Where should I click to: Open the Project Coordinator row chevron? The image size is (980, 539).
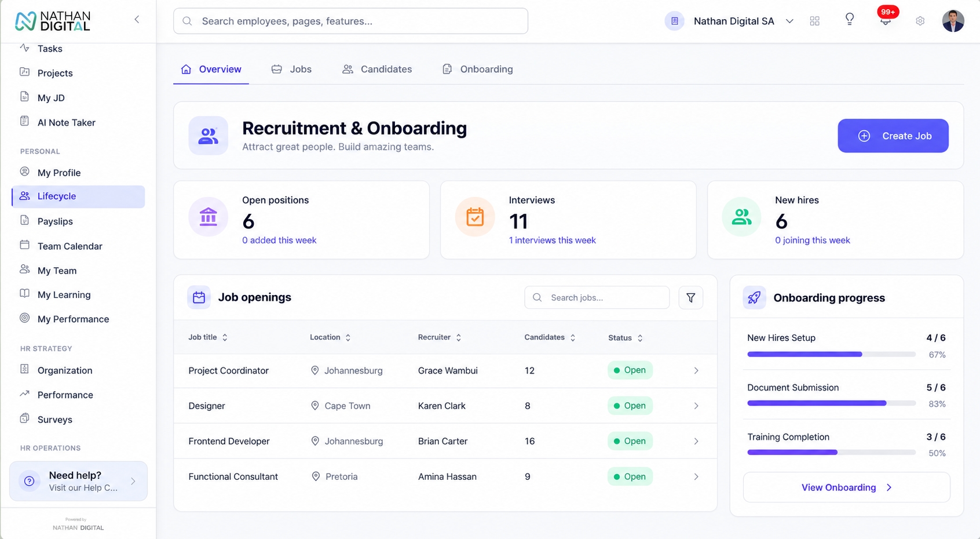point(696,370)
